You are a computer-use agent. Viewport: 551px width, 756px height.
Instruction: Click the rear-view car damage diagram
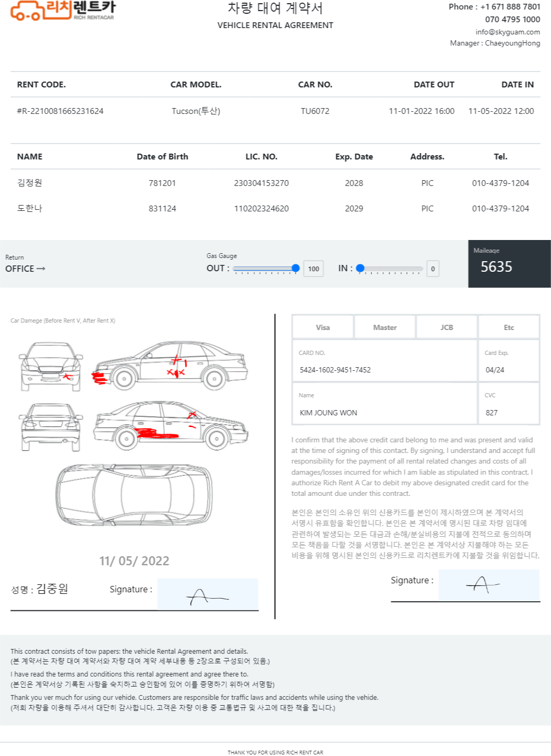[51, 427]
